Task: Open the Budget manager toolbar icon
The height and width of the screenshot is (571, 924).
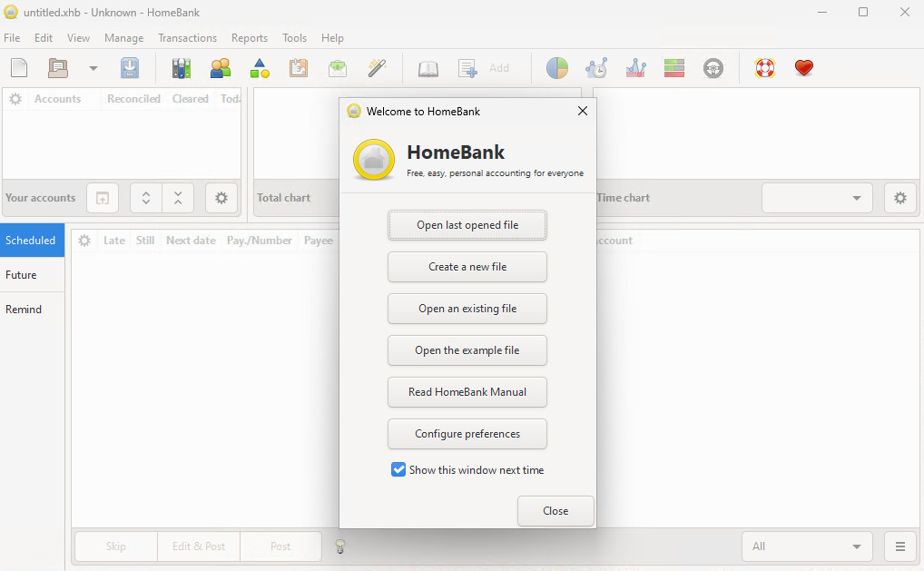Action: (x=338, y=68)
